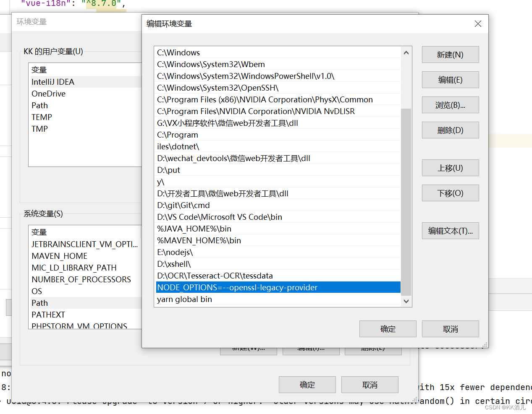Click 编辑(E) to edit the selected entry
Image resolution: width=532 pixels, height=414 pixels.
tap(450, 80)
